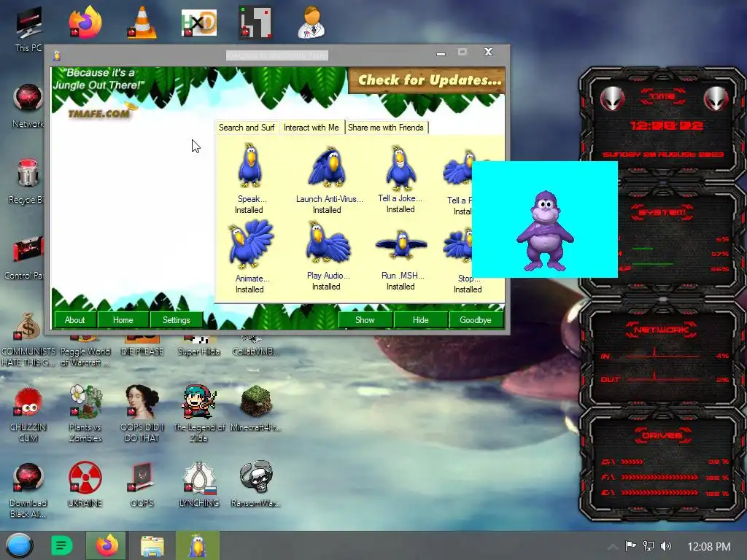Viewport: 747px width, 560px height.
Task: Open green notes app on taskbar
Action: (x=61, y=545)
